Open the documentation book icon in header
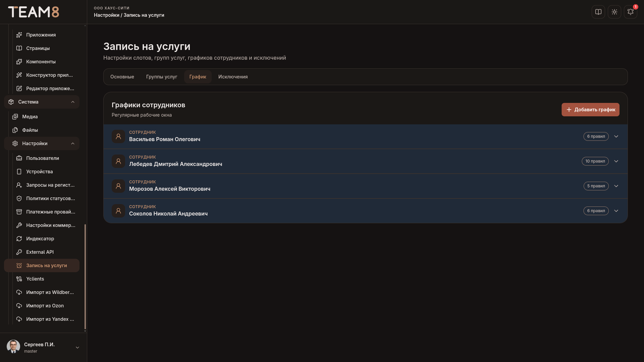The height and width of the screenshot is (362, 644). click(598, 12)
